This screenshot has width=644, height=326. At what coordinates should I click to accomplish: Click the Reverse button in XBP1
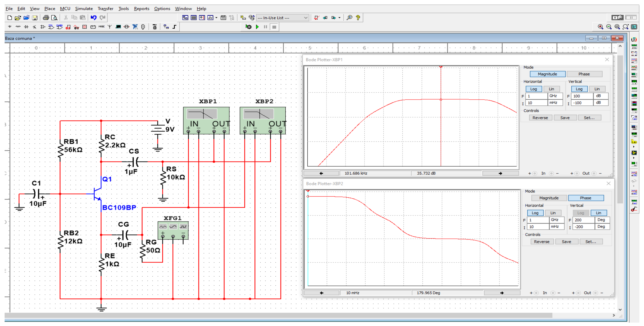coord(540,118)
